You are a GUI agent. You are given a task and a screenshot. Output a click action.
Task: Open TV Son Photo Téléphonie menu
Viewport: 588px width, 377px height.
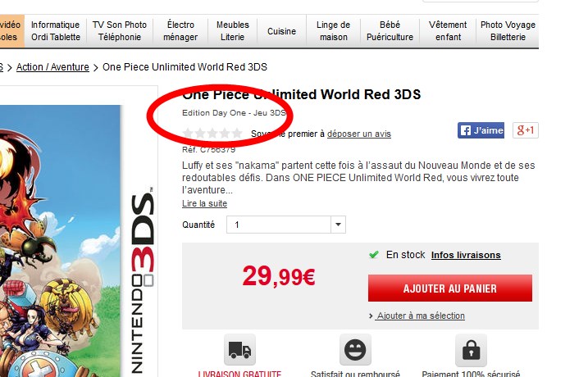(x=120, y=31)
